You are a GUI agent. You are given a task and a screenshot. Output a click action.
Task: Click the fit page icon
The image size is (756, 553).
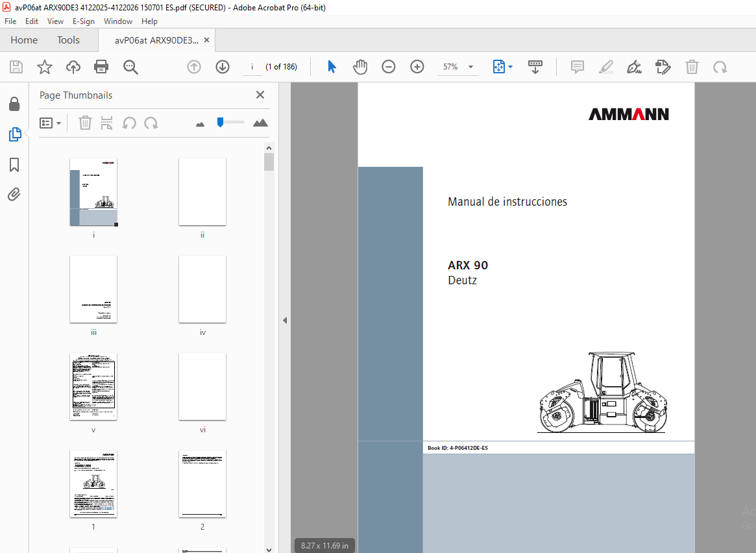point(498,67)
